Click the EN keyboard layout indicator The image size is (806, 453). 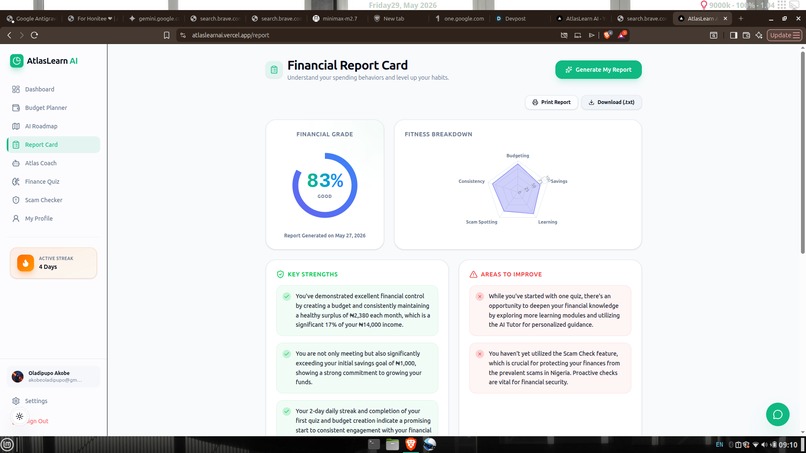point(719,445)
